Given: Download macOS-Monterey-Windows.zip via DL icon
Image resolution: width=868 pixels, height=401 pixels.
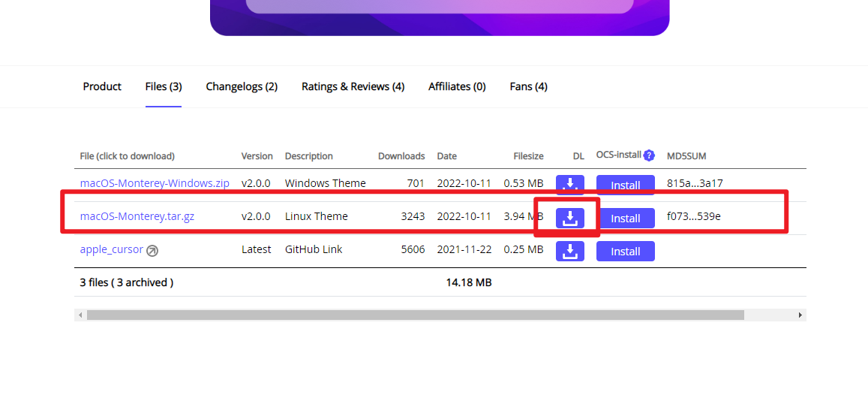Looking at the screenshot, I should pos(569,185).
